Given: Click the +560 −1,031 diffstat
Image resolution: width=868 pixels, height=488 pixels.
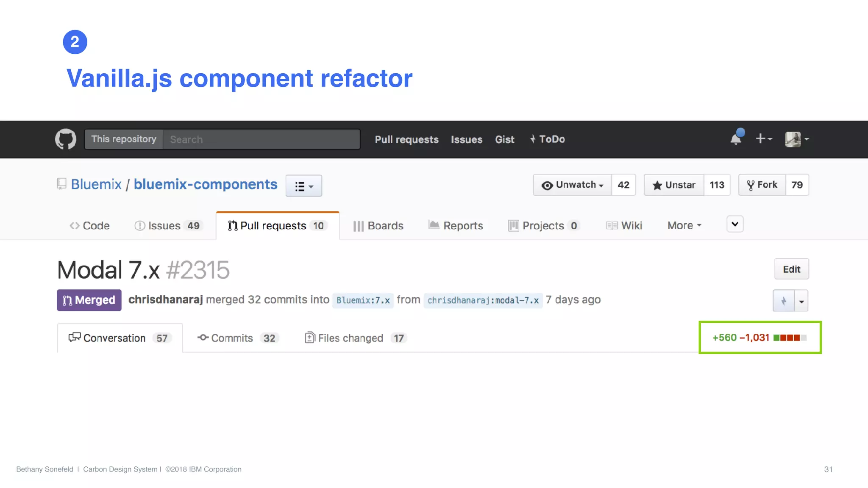Looking at the screenshot, I should (759, 338).
